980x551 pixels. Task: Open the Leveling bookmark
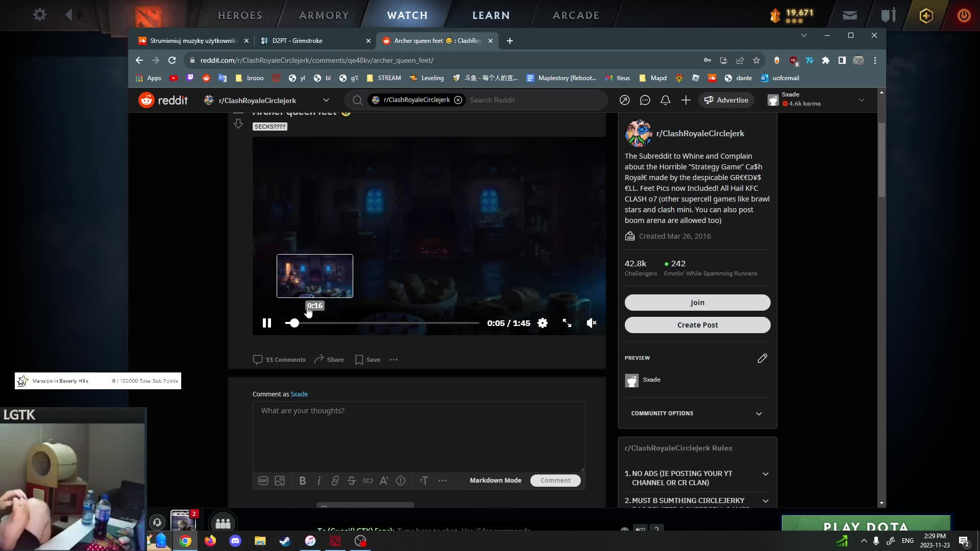point(427,78)
